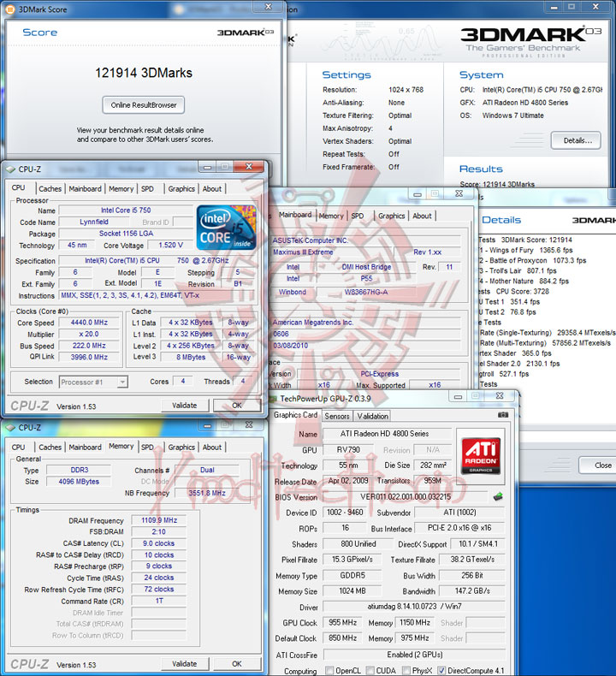The image size is (616, 676).
Task: Click the 121914 3DMarks score text
Action: (x=144, y=73)
